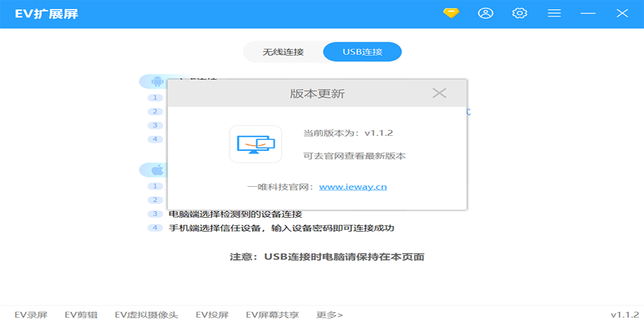Select the USB连接 tab
Viewport: 644px width, 322px height.
pyautogui.click(x=362, y=52)
